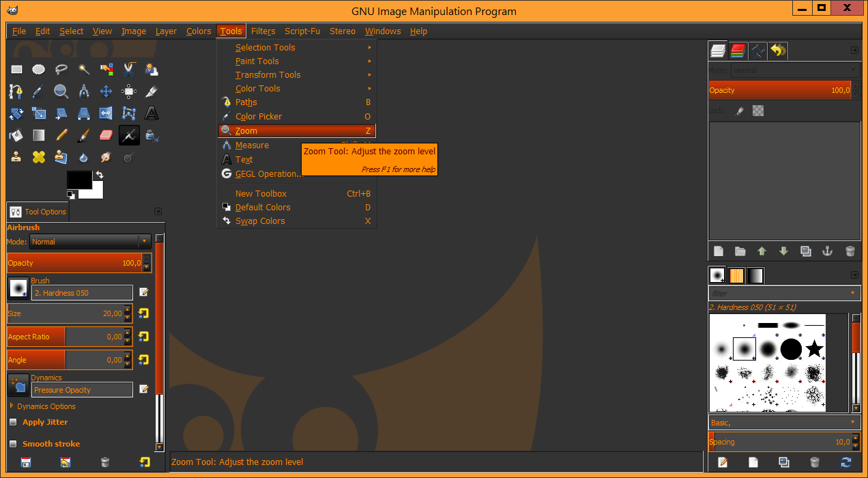
Task: Open the Basic brush tag dropdown
Action: click(784, 423)
